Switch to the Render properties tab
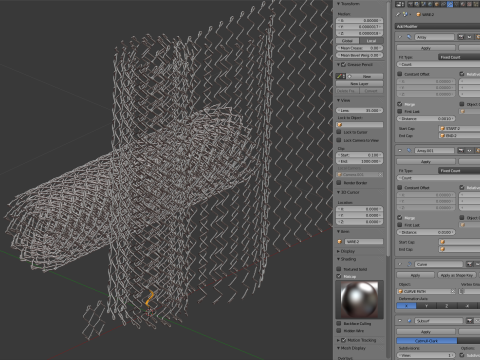The width and height of the screenshot is (480, 360). 411,4
